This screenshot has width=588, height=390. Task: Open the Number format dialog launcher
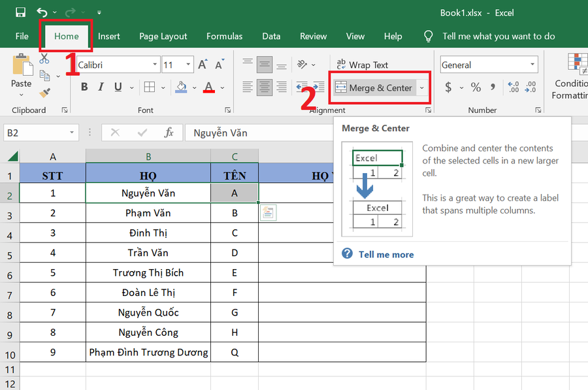538,110
